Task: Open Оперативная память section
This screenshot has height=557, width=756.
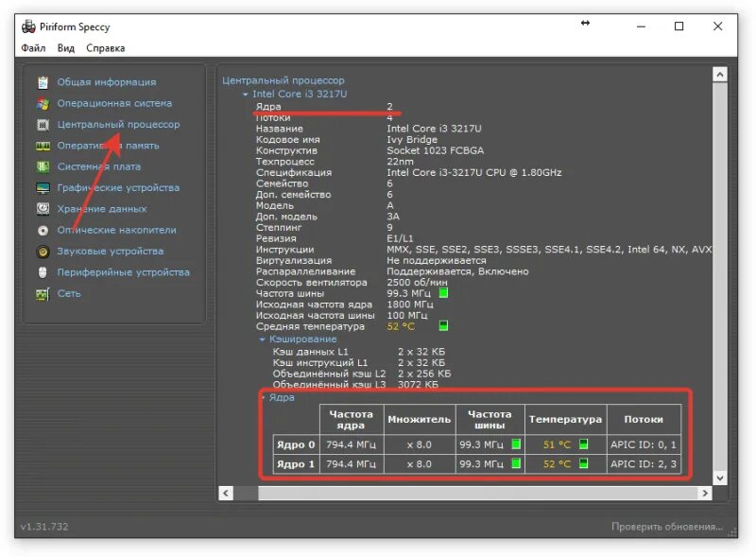Action: 108,146
